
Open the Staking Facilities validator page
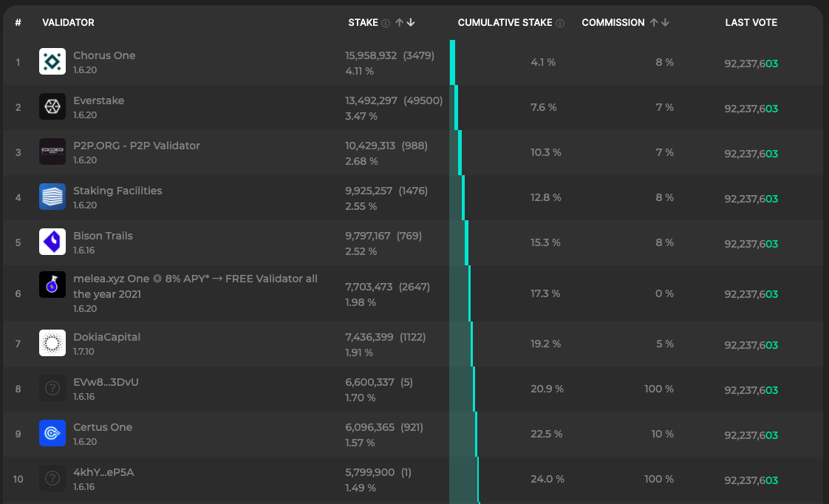(x=117, y=191)
